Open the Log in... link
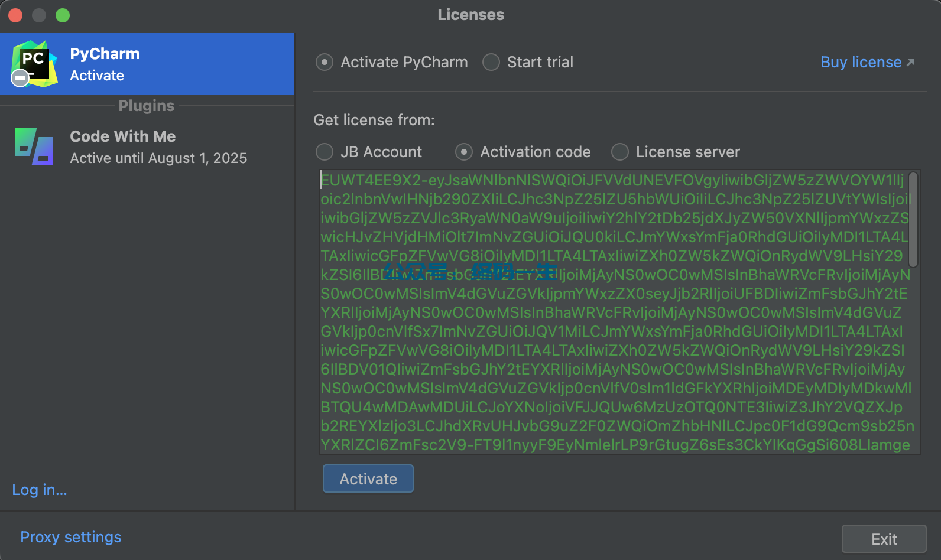 pyautogui.click(x=40, y=490)
